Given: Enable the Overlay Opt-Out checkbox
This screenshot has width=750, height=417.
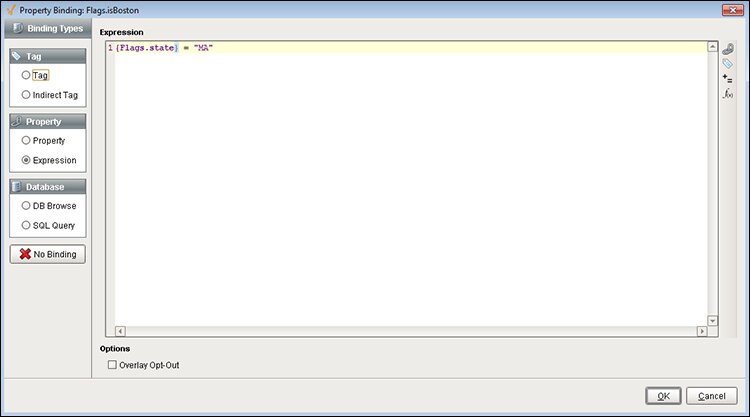Looking at the screenshot, I should pos(112,365).
